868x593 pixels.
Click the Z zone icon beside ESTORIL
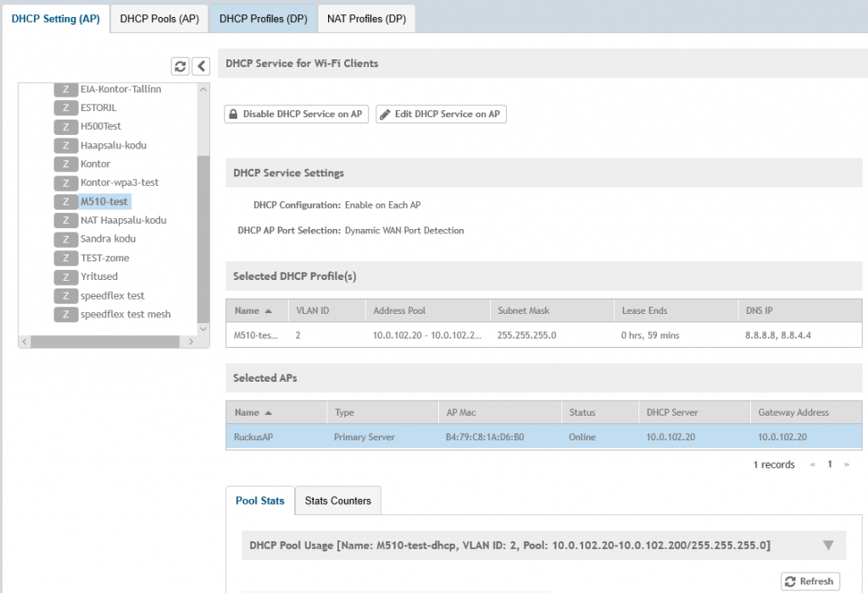point(65,108)
